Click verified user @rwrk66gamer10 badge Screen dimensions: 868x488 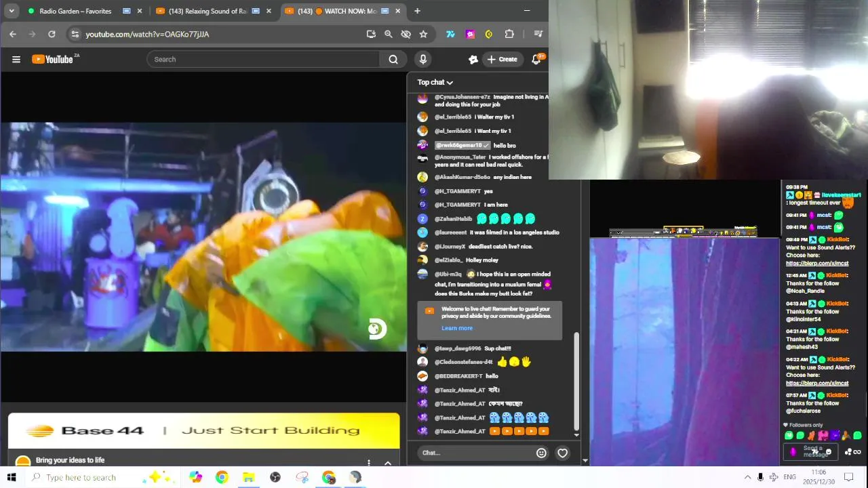(462, 145)
